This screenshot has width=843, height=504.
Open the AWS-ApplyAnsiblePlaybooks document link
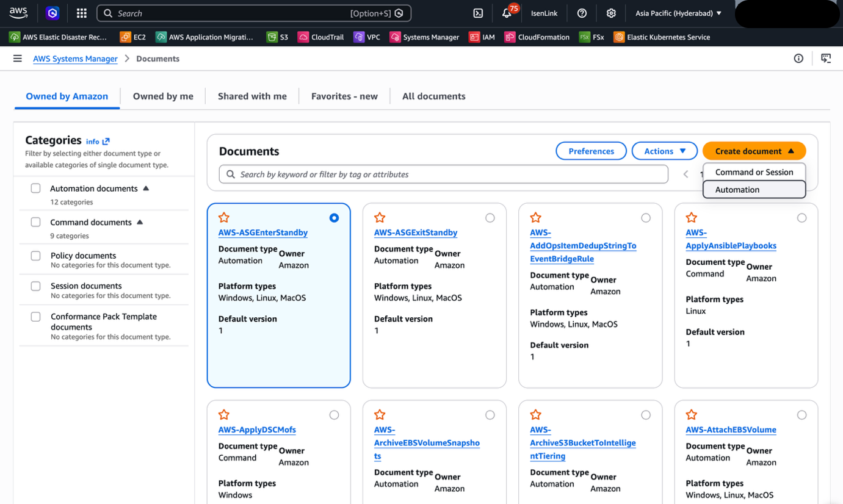coord(731,239)
